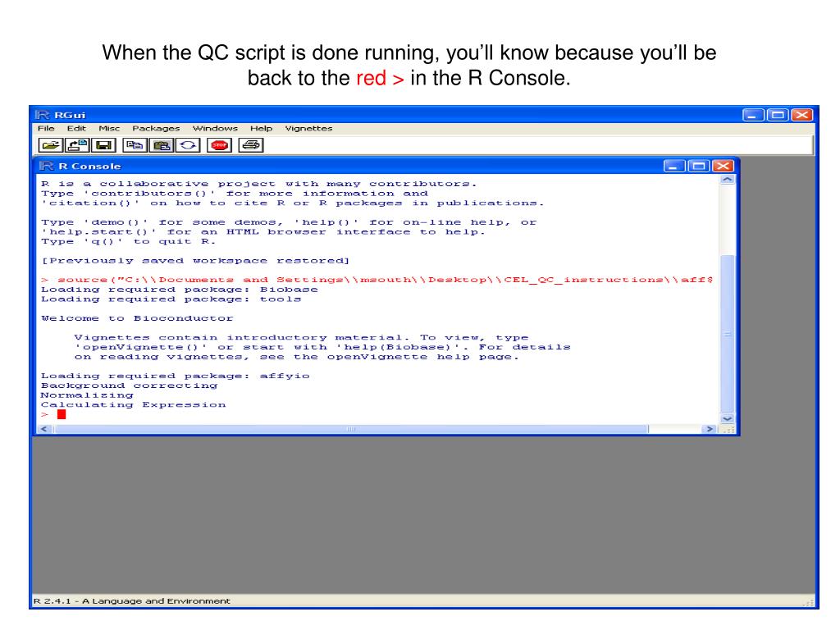
Task: Click the Open script toolbar icon
Action: coord(51,145)
